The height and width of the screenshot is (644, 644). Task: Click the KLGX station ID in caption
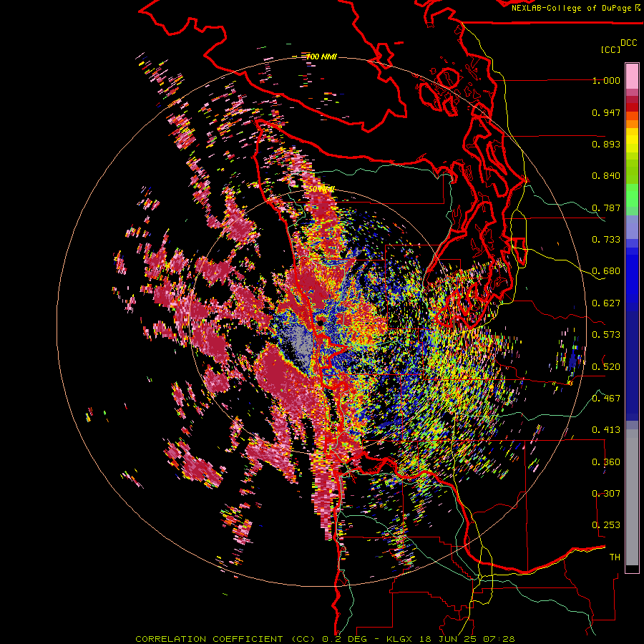pos(399,639)
